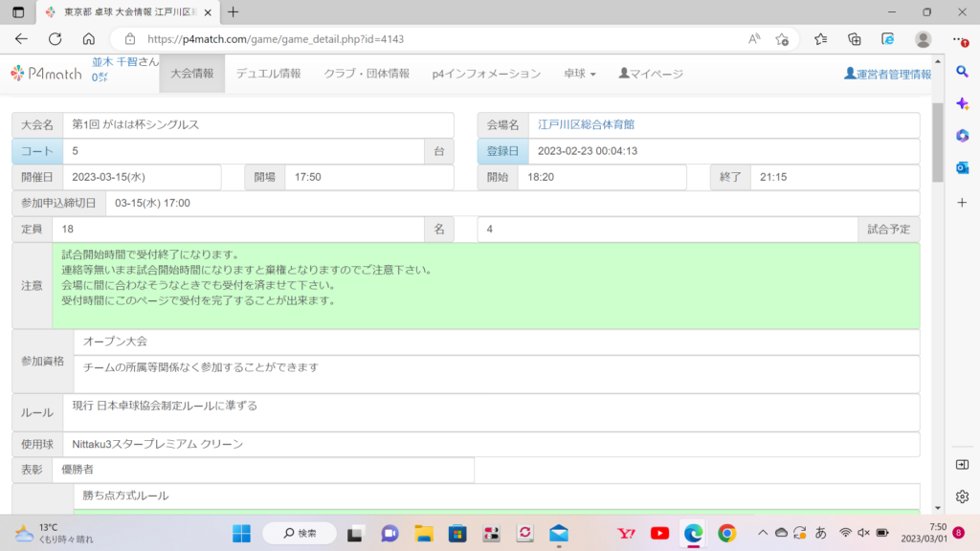This screenshot has width=980, height=551.
Task: Open the Collections panel
Action: [x=855, y=39]
